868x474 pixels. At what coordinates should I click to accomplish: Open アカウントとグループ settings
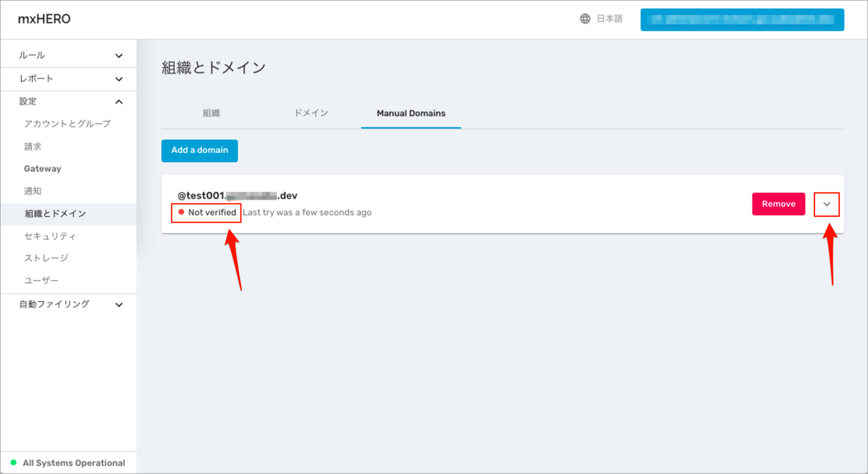[67, 123]
